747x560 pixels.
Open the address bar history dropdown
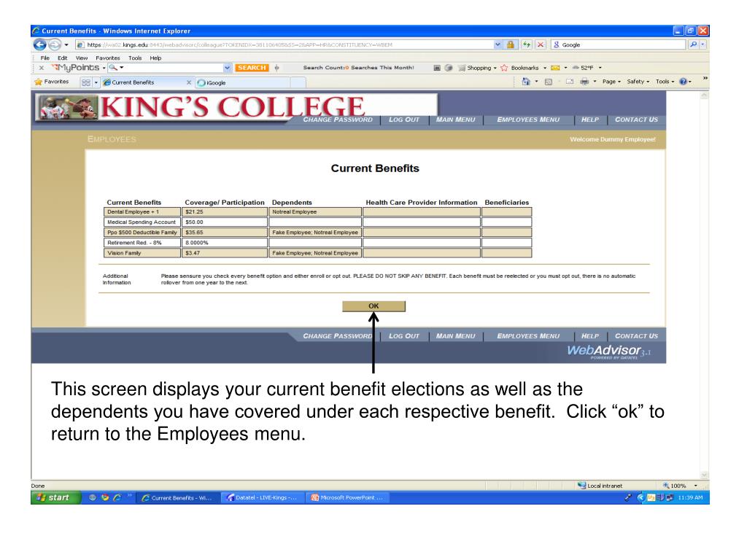click(498, 44)
